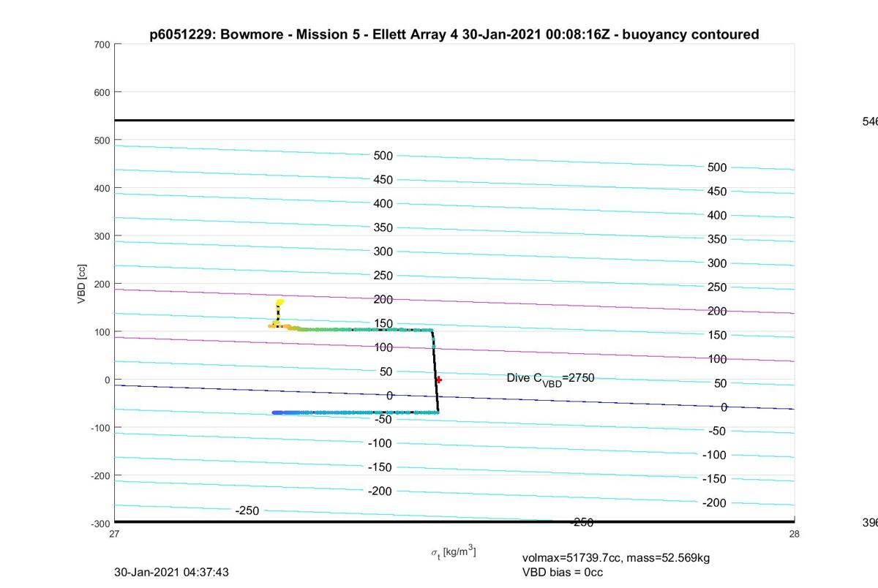The image size is (878, 588).
Task: Click the contour label 100 on the right magenta line
Action: [x=717, y=359]
